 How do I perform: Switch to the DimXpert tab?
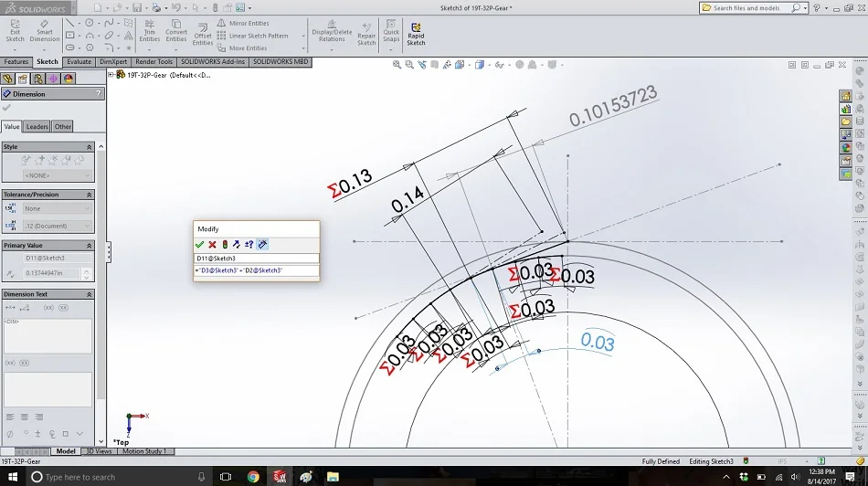pos(113,62)
